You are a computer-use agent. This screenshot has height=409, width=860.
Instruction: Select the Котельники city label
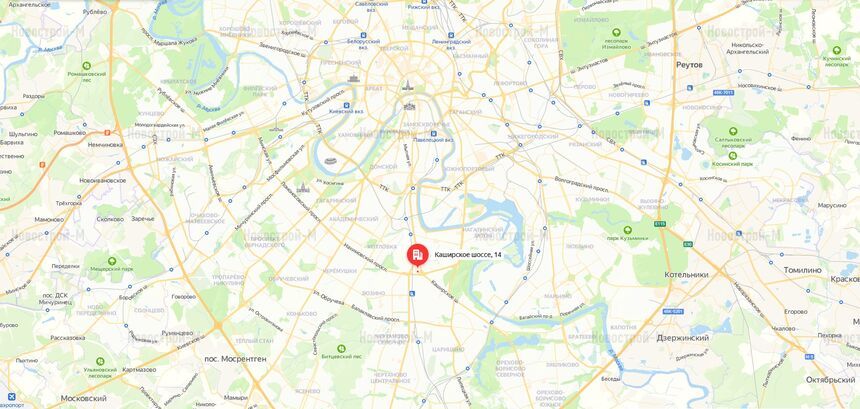click(x=686, y=274)
